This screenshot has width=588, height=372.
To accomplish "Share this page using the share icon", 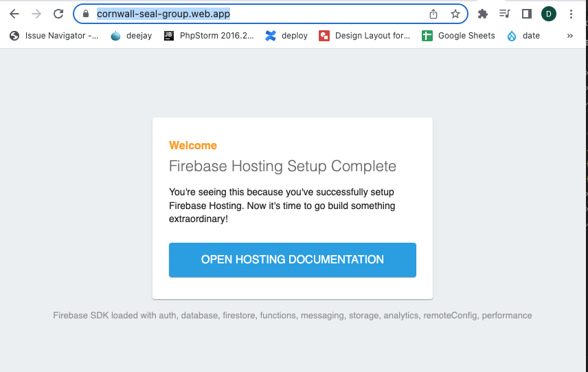I will point(433,14).
